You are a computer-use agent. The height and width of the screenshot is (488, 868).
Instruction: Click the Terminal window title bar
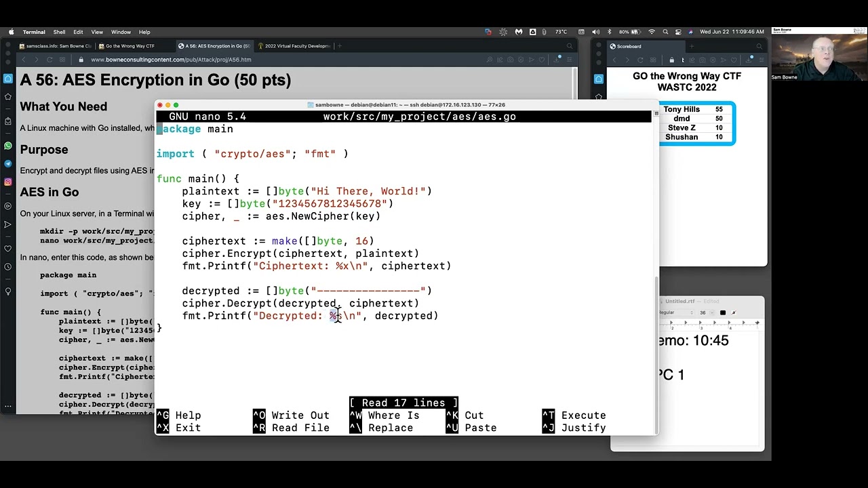click(406, 105)
